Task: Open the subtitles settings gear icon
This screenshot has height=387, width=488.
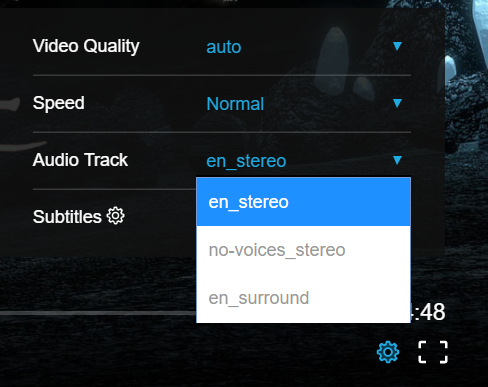Action: [115, 216]
